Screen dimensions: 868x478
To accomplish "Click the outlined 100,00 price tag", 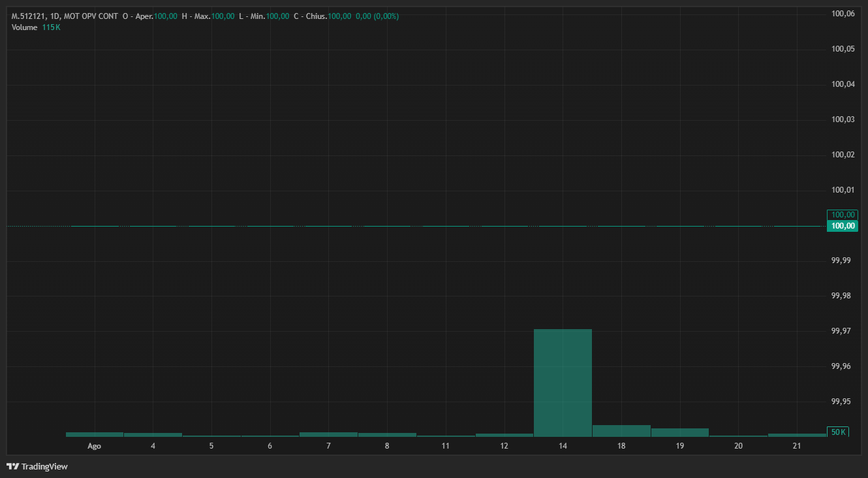I will tap(842, 215).
